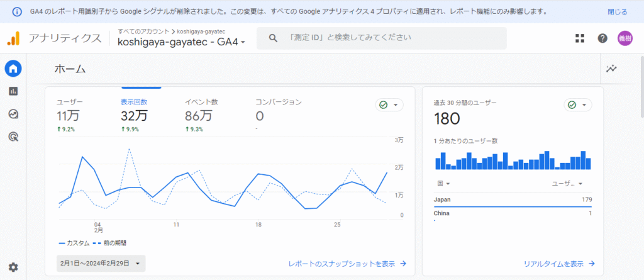Click レポートのスナップショットを表示 link
Viewport: 644px width, 280px height.
347,264
